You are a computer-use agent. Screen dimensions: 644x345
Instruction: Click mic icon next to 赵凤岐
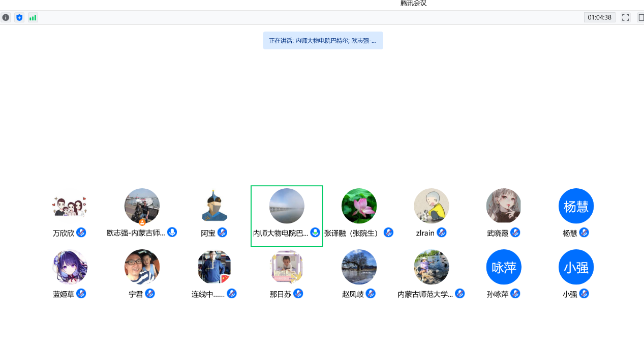pyautogui.click(x=371, y=294)
